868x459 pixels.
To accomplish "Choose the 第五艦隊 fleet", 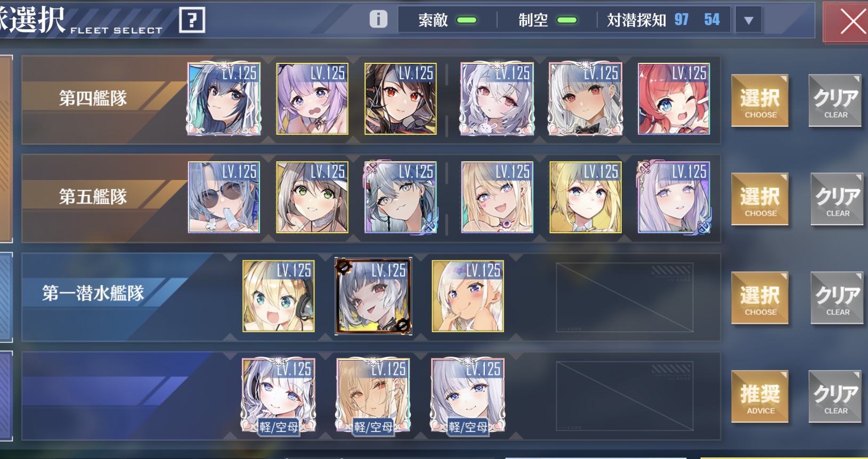I will coord(760,199).
